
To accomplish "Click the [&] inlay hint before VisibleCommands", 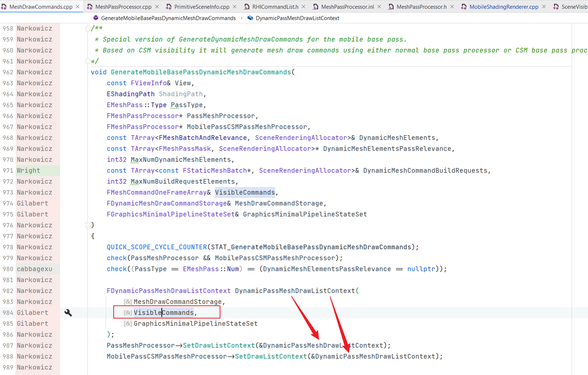I will (x=128, y=313).
